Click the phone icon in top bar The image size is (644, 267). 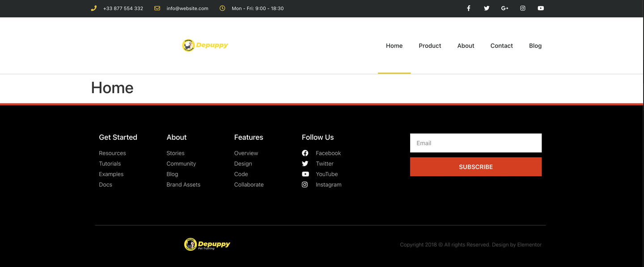[x=93, y=8]
